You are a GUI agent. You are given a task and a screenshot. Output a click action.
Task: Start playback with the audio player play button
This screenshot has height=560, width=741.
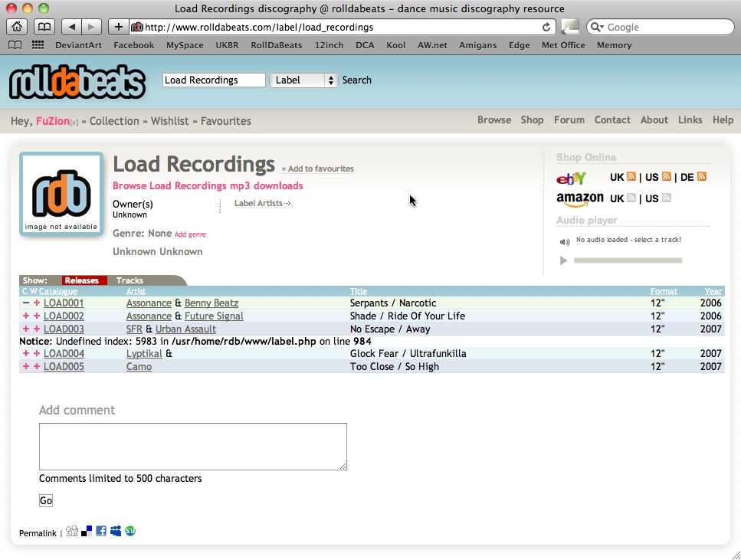(563, 260)
